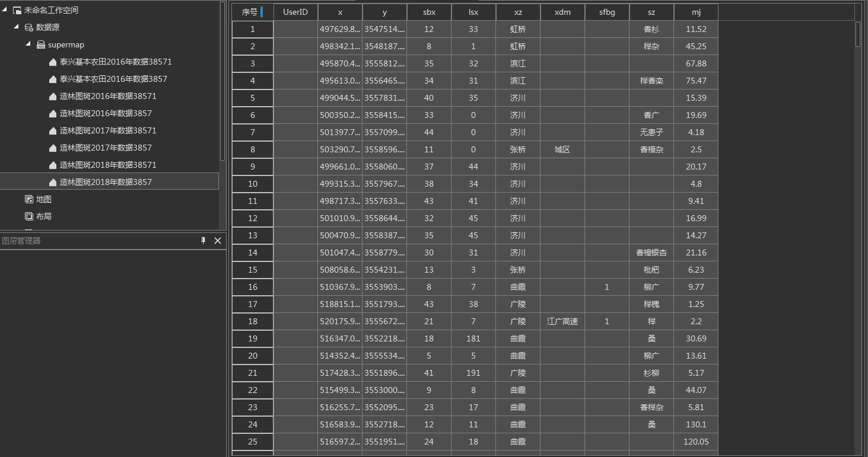The image size is (868, 457).
Task: Click the polygon icon of 泰兴基本农田2016年数据38571
Action: [x=52, y=62]
